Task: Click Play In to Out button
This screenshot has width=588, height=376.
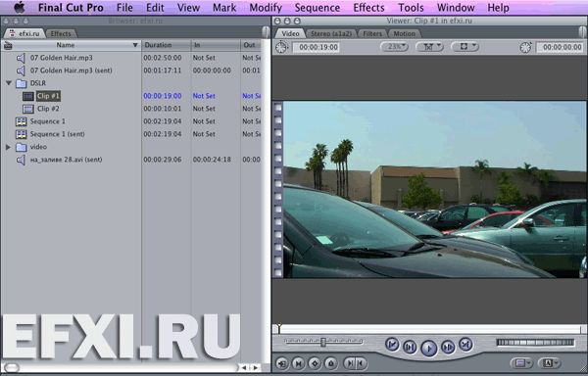Action: tap(410, 348)
